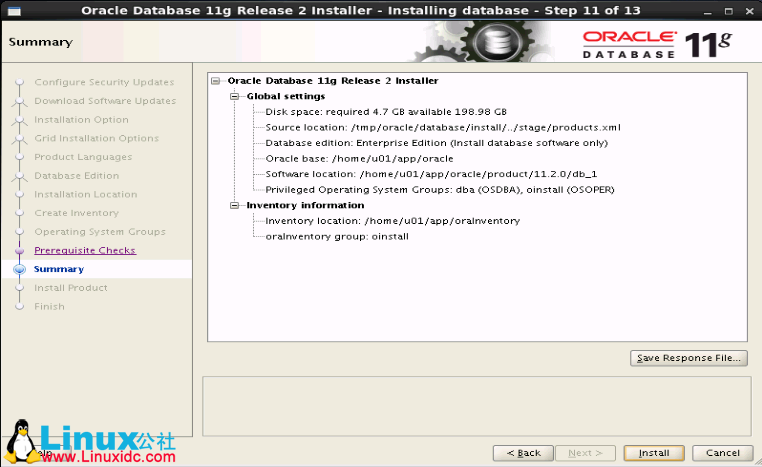Collapse the Global settings tree node
The height and width of the screenshot is (467, 762).
tap(235, 96)
